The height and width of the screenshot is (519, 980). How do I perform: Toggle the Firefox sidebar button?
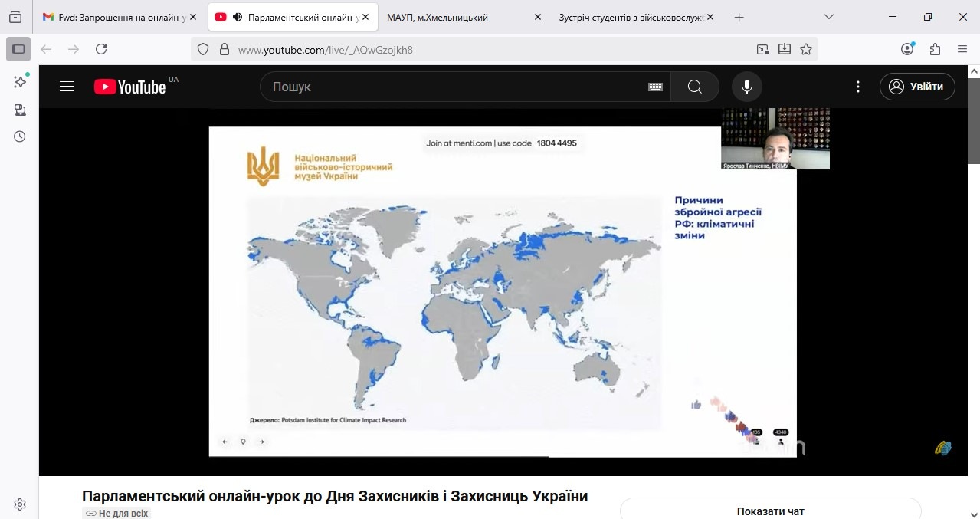click(x=18, y=49)
